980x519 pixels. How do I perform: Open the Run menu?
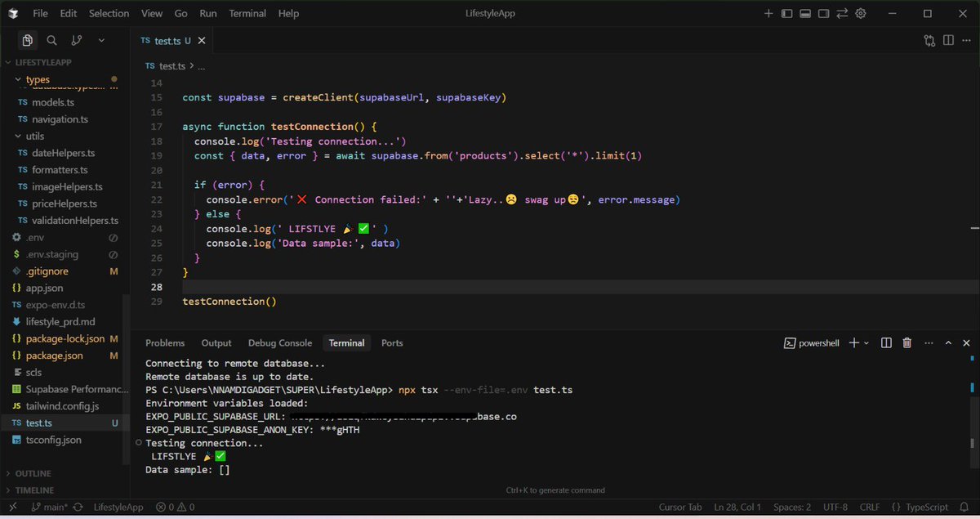(x=208, y=13)
